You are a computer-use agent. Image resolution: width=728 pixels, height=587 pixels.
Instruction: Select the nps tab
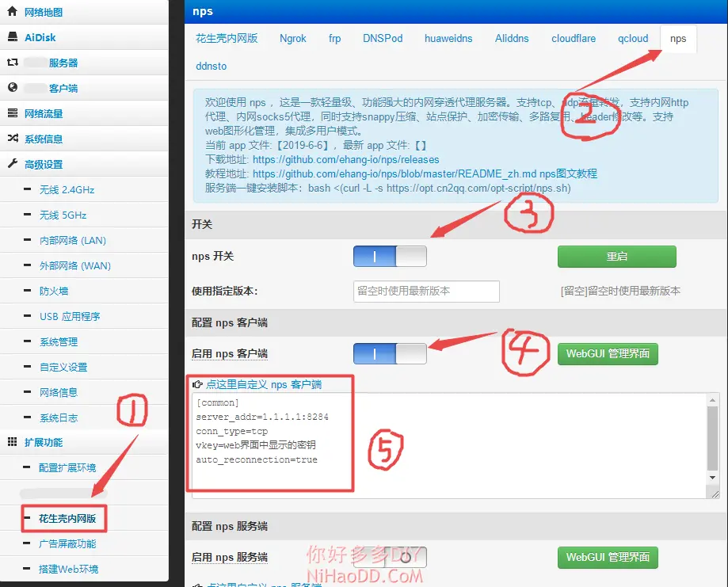[678, 39]
